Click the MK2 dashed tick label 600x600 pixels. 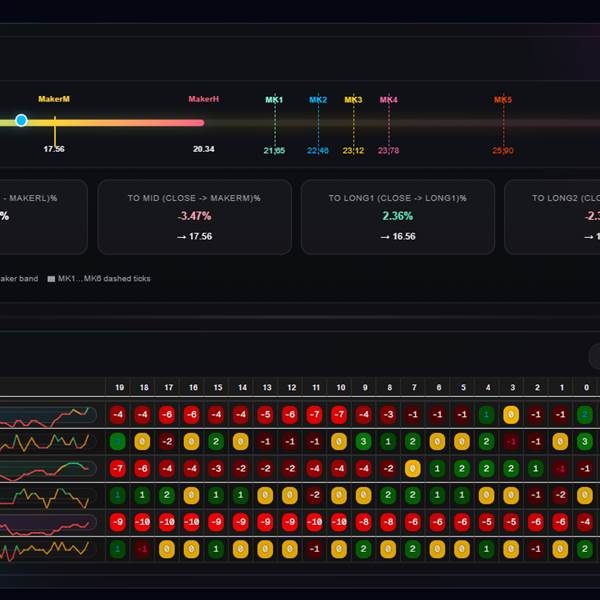point(318,100)
